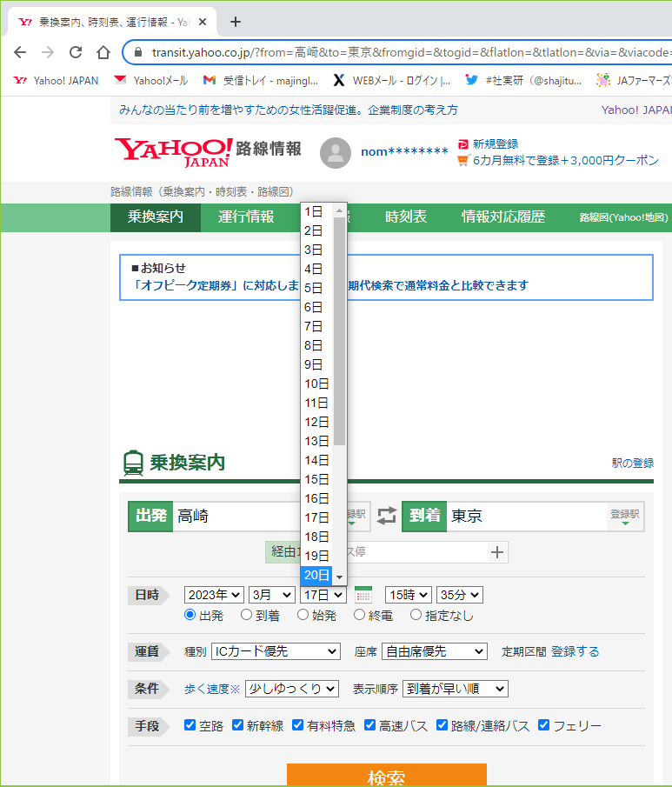672x787 pixels.
Task: Open 少しゆっくり walking speed dropdown
Action: [292, 689]
